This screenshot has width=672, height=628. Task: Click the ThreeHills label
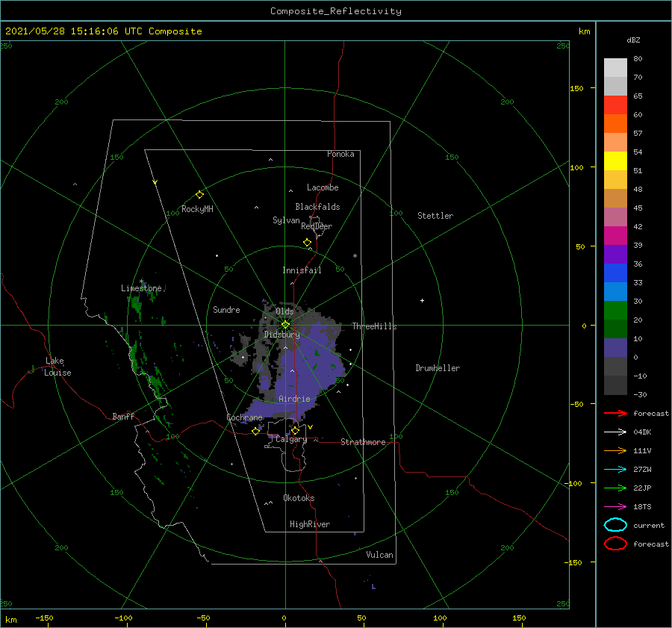pyautogui.click(x=374, y=326)
